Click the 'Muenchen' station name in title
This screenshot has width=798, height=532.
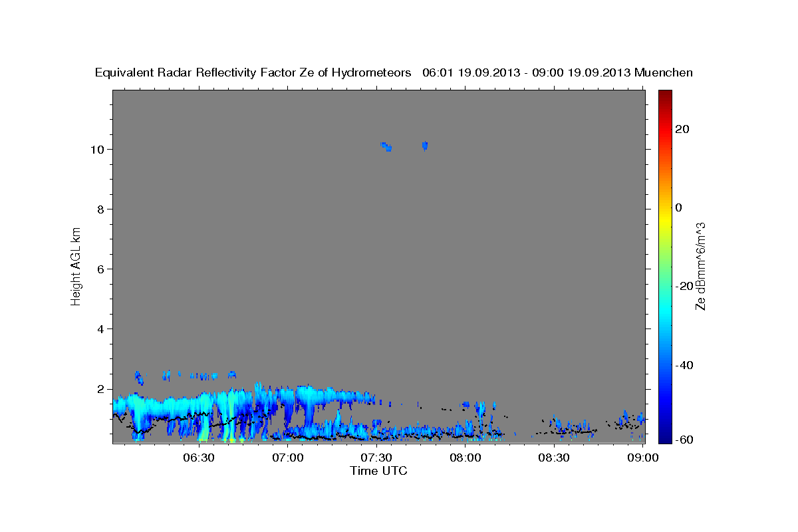point(664,72)
